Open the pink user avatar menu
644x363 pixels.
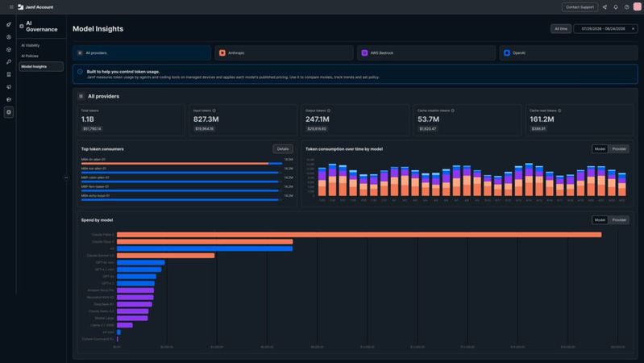click(x=638, y=7)
